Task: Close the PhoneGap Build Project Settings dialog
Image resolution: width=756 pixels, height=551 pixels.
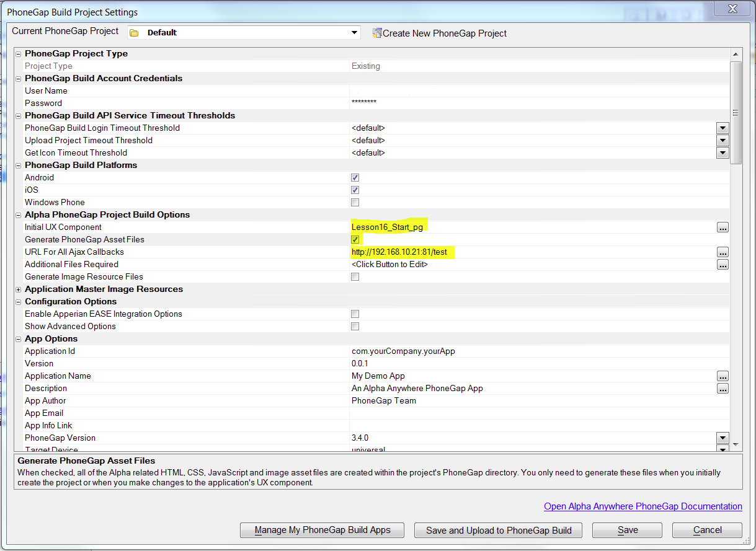Action: [733, 9]
